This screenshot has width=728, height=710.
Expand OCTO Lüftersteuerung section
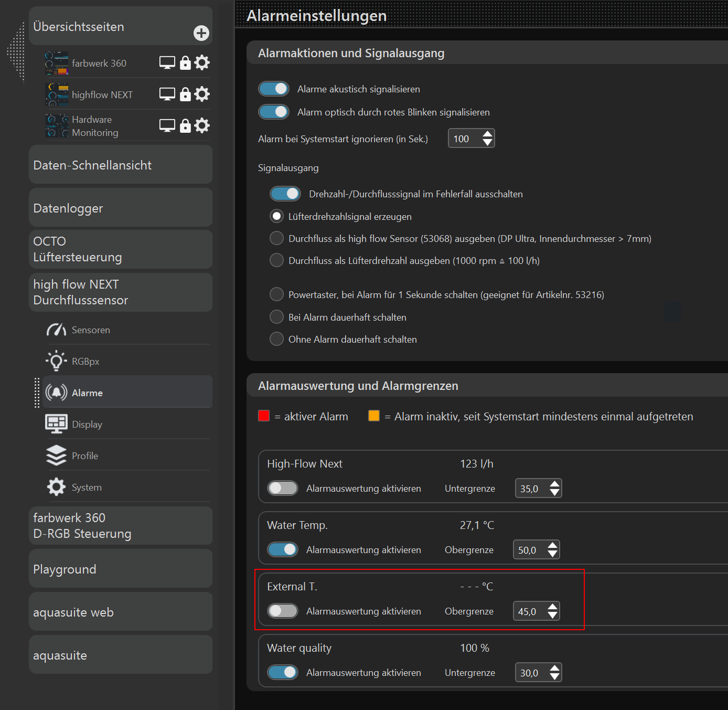pos(121,249)
